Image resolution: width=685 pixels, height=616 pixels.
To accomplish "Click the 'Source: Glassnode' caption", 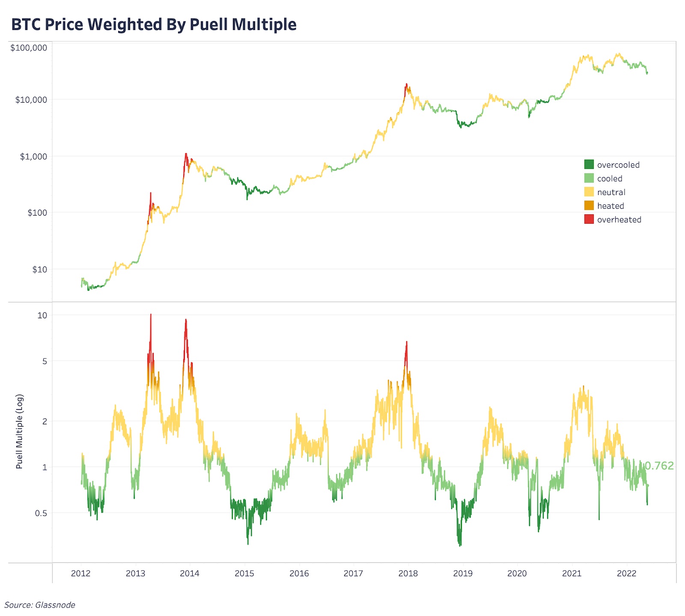I will [40, 605].
